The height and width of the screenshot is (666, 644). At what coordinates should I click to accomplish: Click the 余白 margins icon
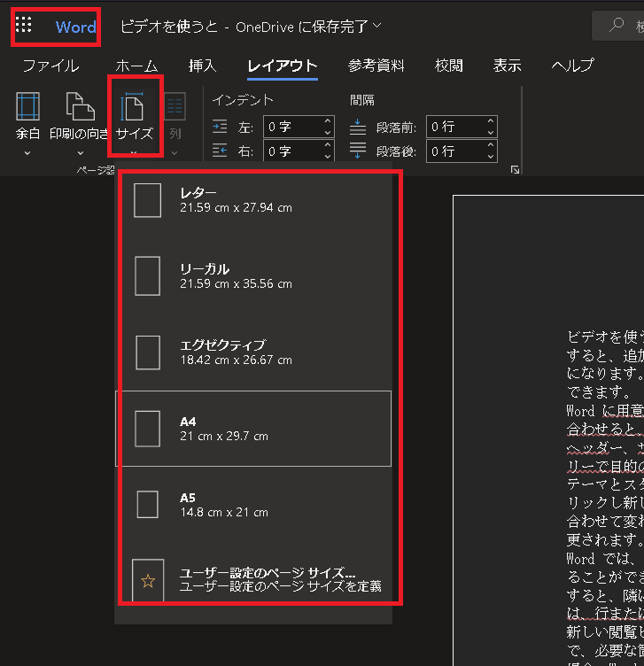click(28, 106)
